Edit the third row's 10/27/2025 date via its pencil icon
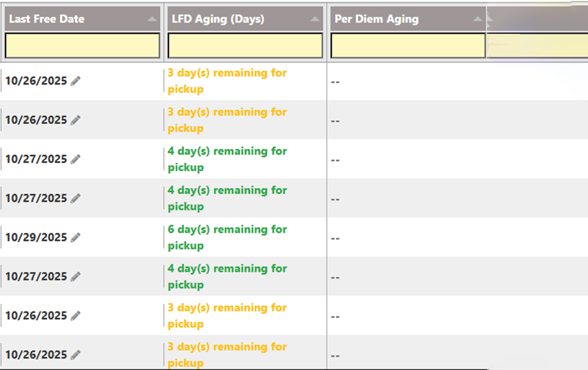588x370 pixels. point(75,159)
